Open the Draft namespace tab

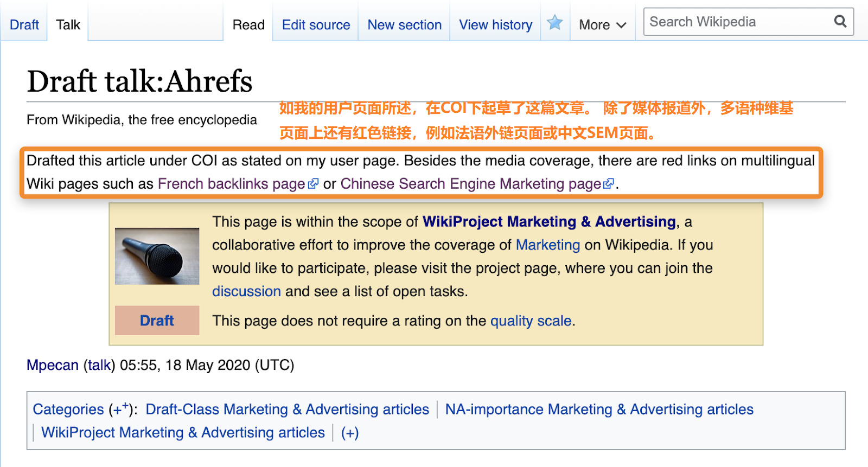pyautogui.click(x=24, y=25)
